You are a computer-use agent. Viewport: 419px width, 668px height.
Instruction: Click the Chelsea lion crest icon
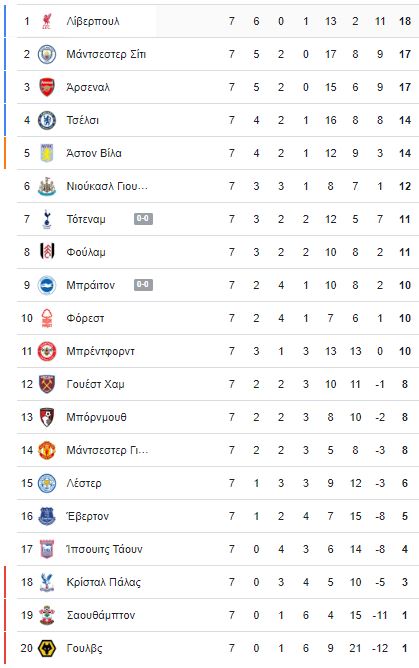click(47, 120)
